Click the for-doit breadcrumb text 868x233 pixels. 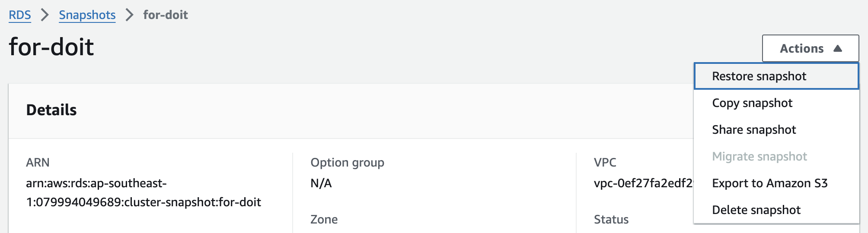[x=166, y=15]
